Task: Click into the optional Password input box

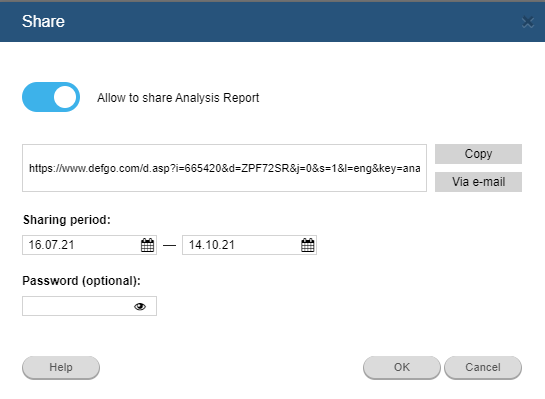Action: point(89,306)
